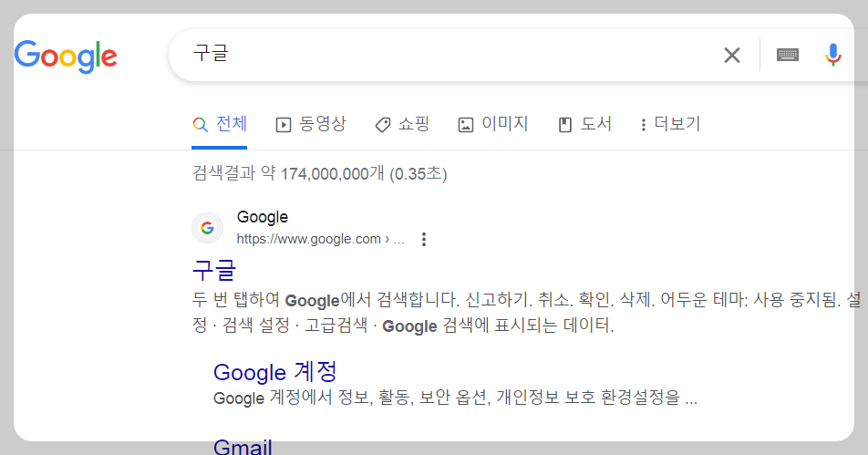Open the three-dot menu beside google.com URL
Viewport: 868px width, 455px height.
point(423,239)
